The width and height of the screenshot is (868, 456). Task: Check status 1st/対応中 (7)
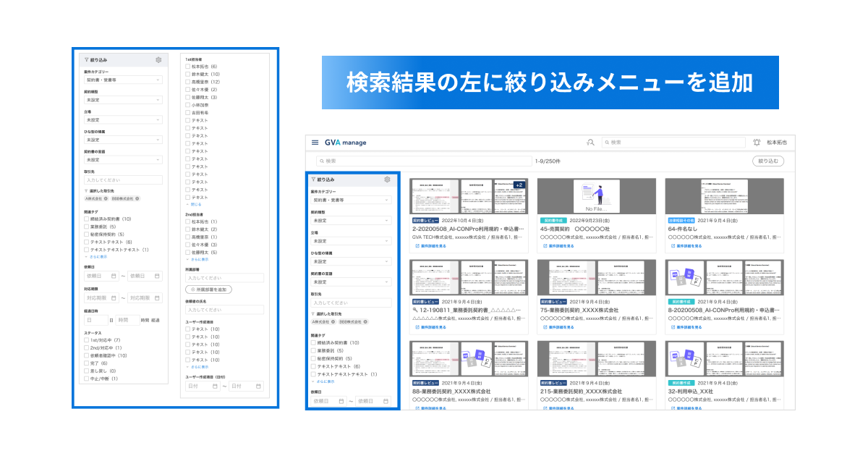[x=87, y=340]
